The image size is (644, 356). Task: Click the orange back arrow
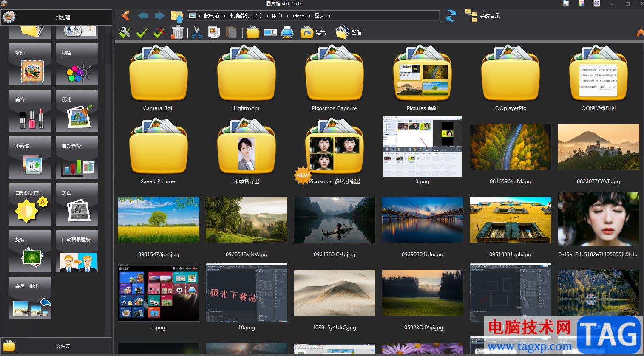tap(125, 16)
